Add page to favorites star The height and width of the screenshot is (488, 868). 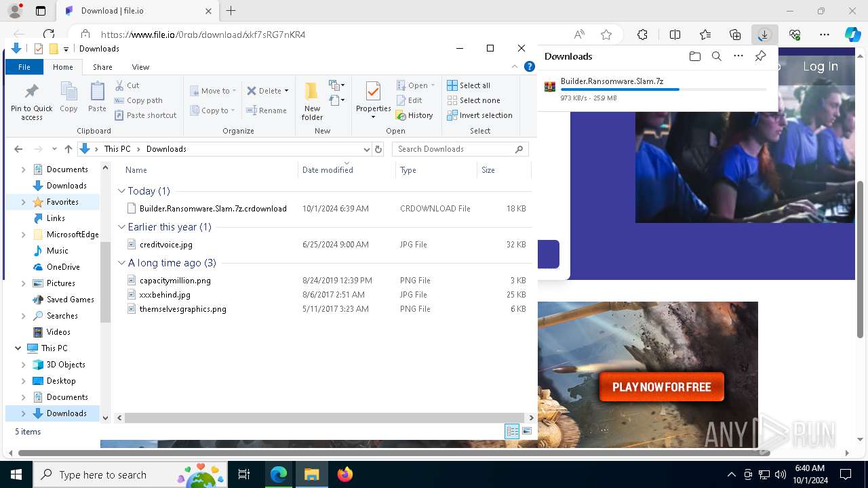pyautogui.click(x=606, y=35)
